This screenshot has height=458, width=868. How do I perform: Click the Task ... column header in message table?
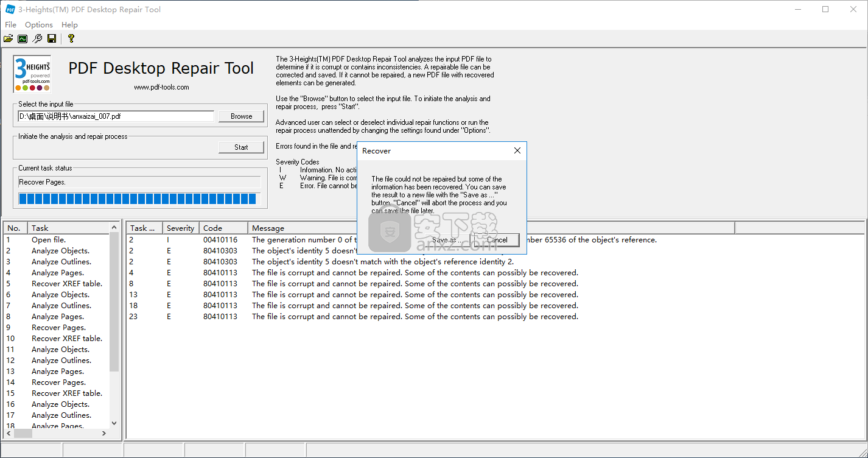point(145,228)
